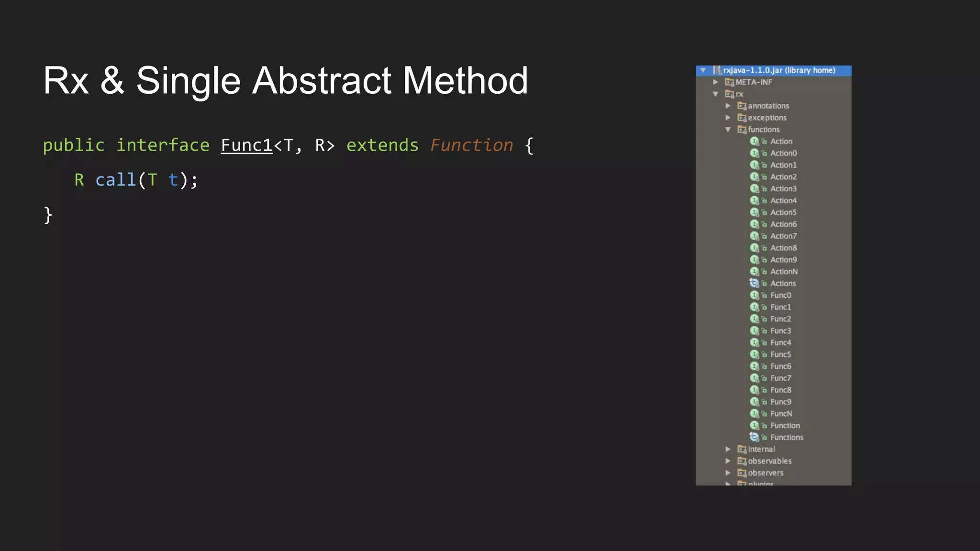980x551 pixels.
Task: Collapse the functions package arrow
Action: point(728,130)
